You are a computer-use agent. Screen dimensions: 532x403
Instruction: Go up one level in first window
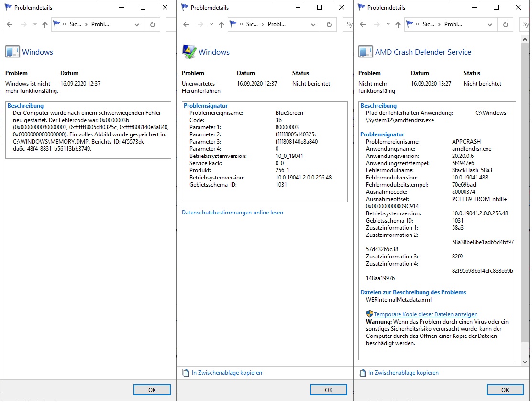coord(45,24)
